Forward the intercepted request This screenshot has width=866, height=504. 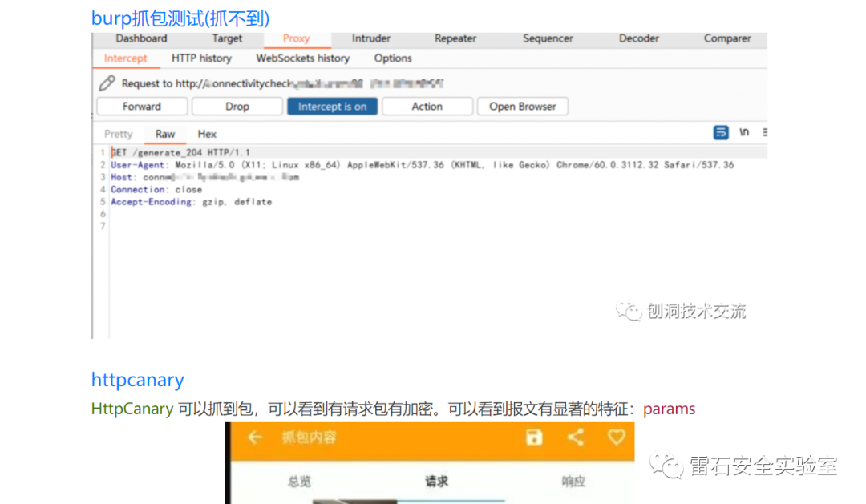142,107
